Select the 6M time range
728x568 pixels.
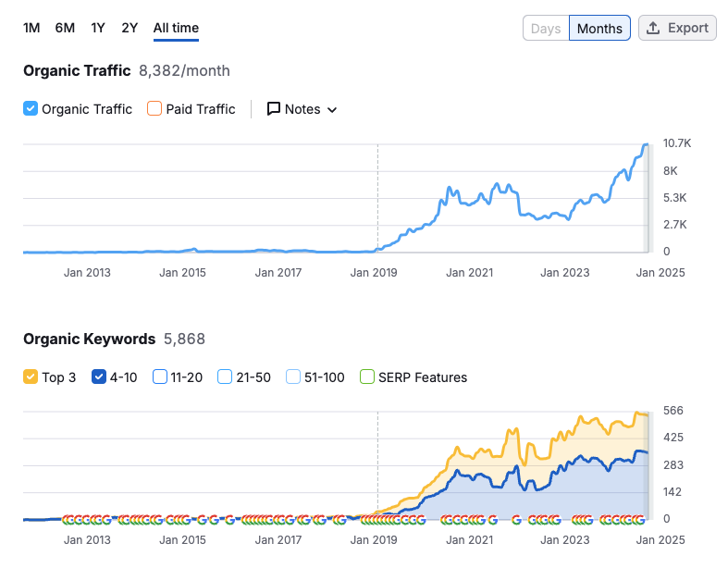click(65, 28)
